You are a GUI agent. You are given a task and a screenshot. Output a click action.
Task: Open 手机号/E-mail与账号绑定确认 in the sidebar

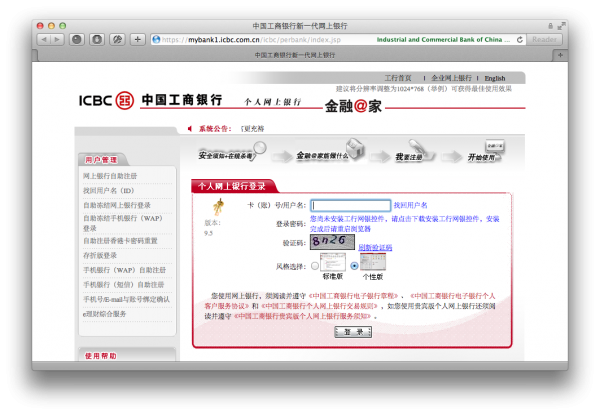tap(126, 299)
